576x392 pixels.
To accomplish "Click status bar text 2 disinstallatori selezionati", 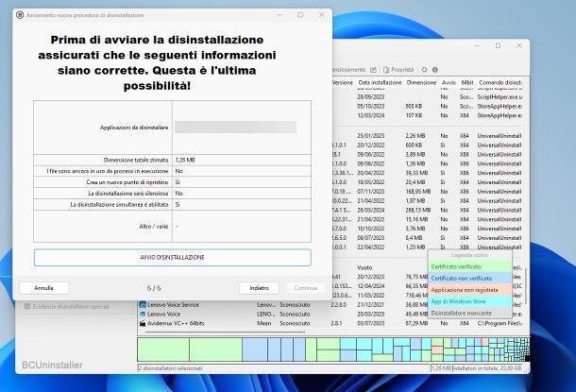I will point(170,367).
